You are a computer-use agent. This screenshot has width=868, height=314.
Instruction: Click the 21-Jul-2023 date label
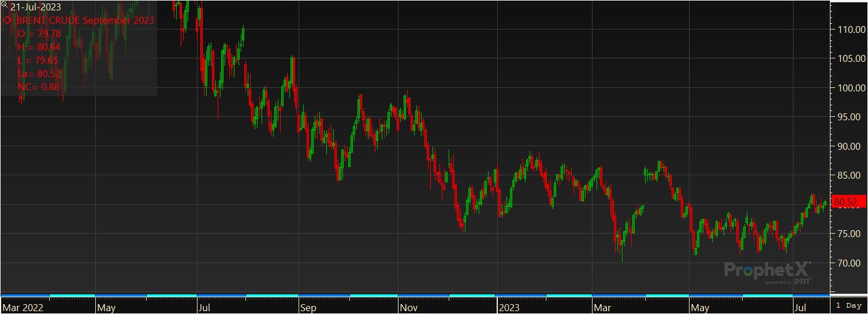(36, 8)
